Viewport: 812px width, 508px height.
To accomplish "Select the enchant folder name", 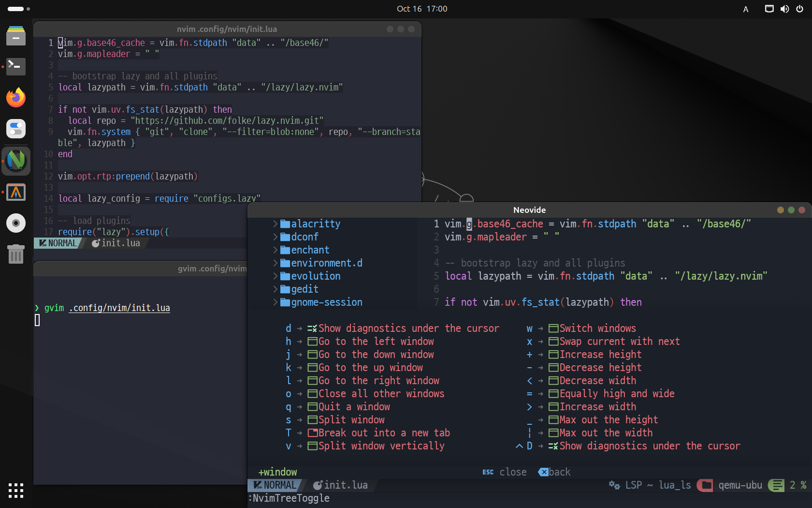I will (x=310, y=250).
